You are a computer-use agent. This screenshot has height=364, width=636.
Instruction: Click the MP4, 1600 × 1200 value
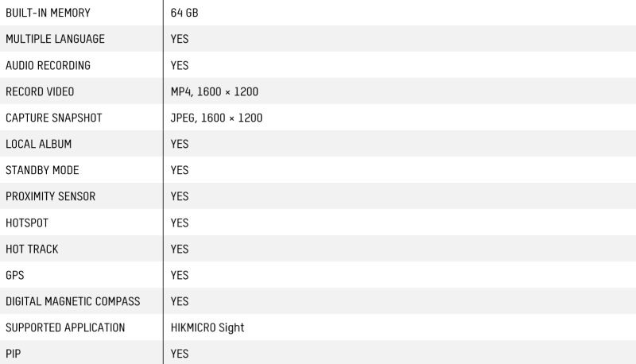tap(214, 91)
